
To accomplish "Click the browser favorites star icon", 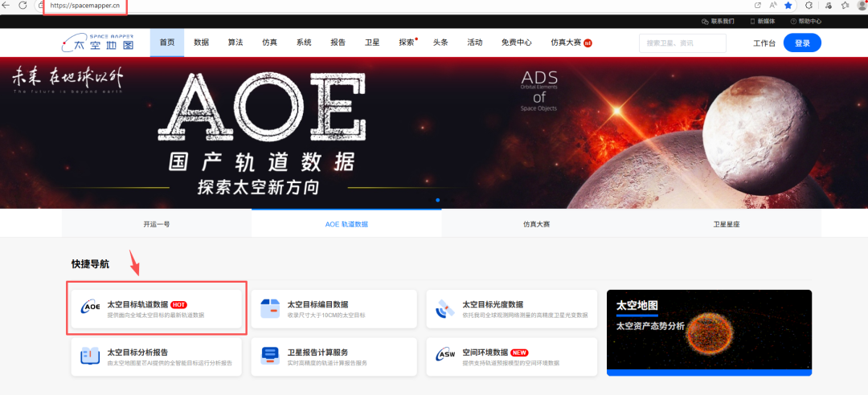I will tap(788, 6).
